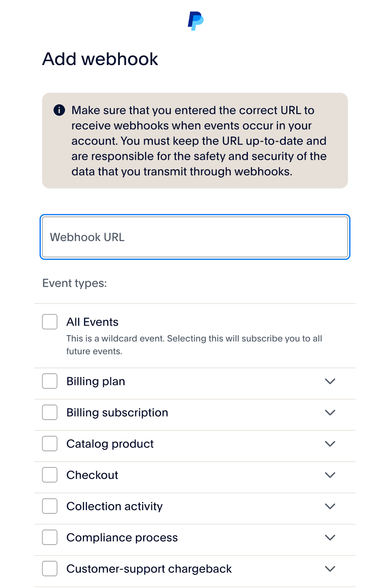The height and width of the screenshot is (588, 383).
Task: Tick the Billing plan checkbox
Action: [50, 381]
